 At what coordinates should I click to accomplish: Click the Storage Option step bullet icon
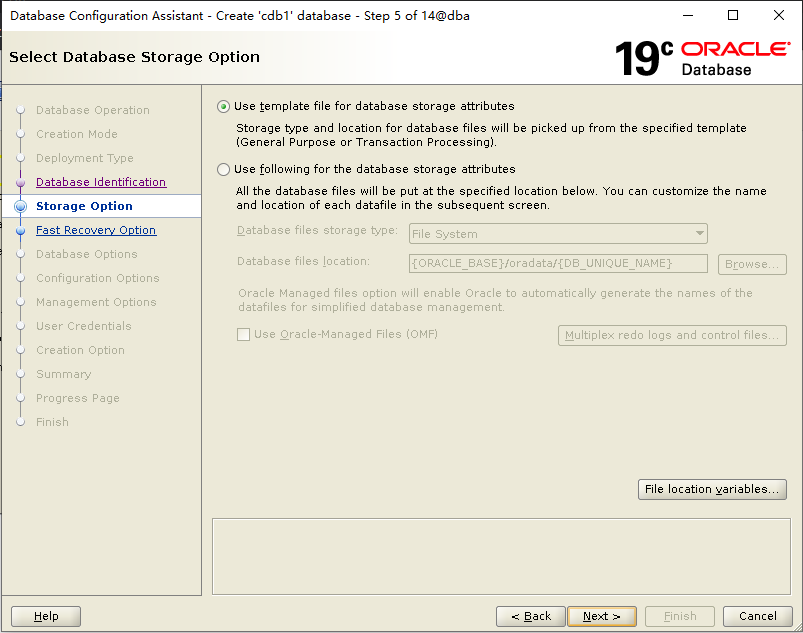20,206
